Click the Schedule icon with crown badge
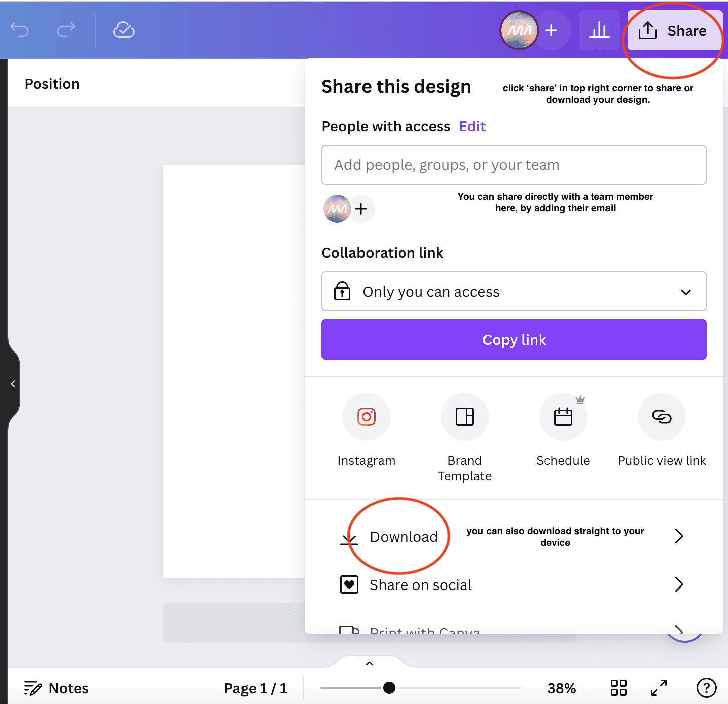 pyautogui.click(x=563, y=417)
